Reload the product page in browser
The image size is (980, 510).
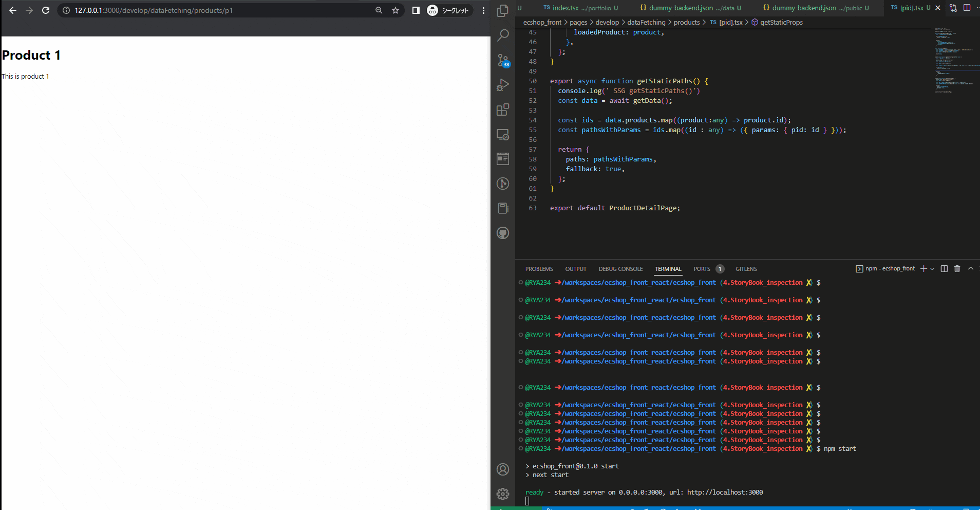(x=46, y=10)
